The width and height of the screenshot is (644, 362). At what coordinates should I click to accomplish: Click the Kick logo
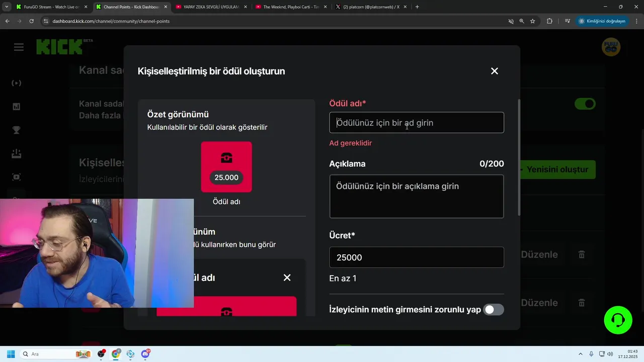[59, 47]
